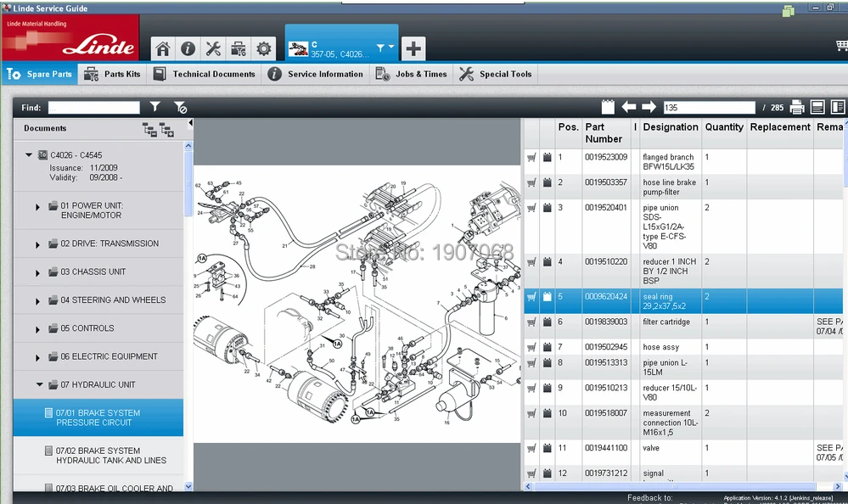Open the Service Information tab

(316, 74)
